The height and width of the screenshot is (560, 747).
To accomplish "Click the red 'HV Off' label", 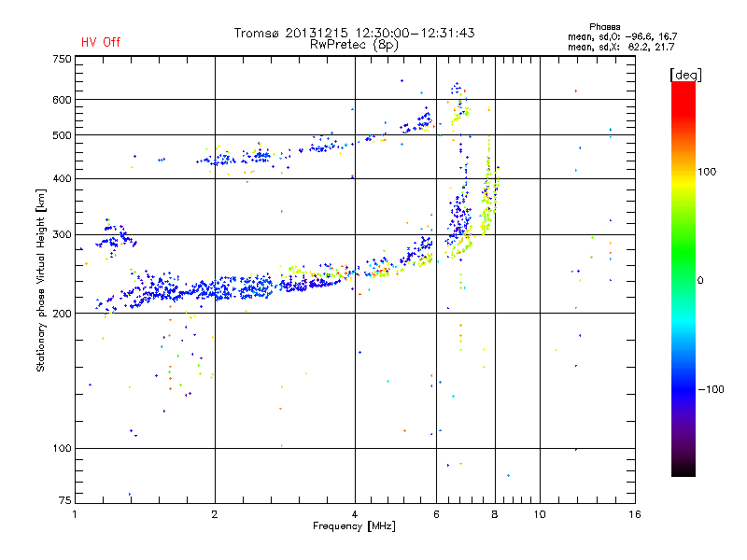I will (x=101, y=42).
